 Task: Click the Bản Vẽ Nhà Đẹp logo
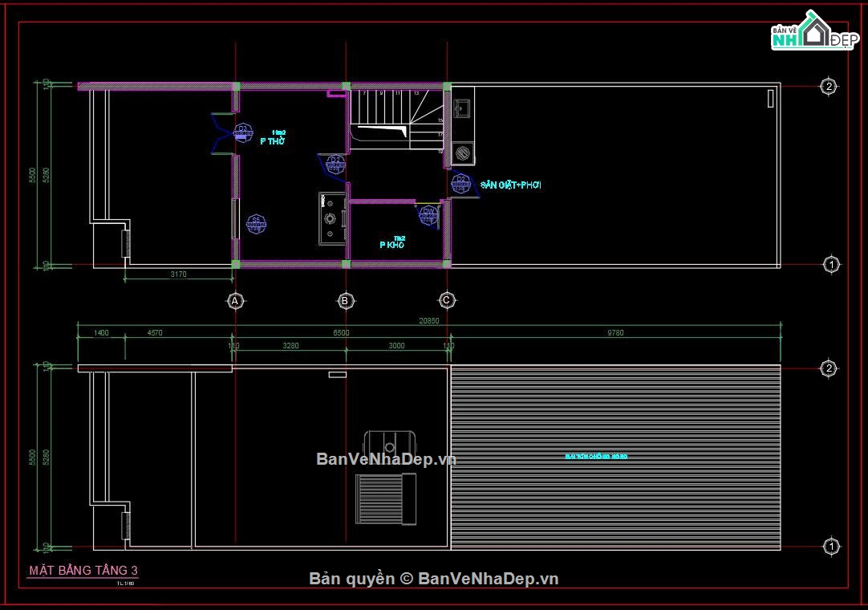tap(815, 31)
